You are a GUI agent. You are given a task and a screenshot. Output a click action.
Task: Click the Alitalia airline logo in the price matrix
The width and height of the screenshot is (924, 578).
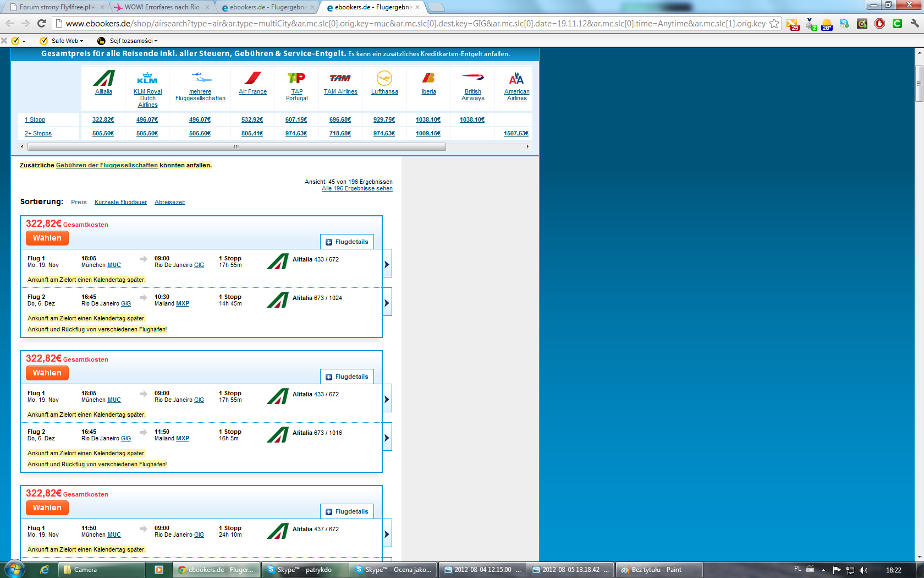tap(103, 78)
